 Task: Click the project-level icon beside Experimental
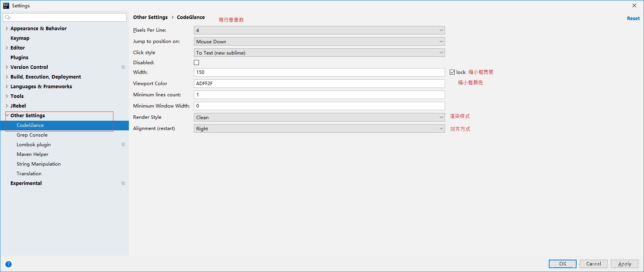pyautogui.click(x=123, y=183)
